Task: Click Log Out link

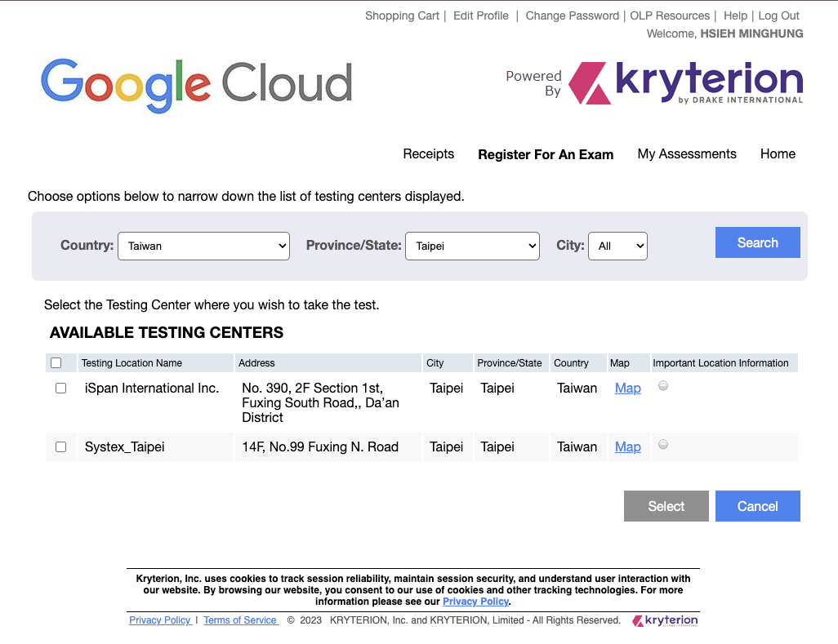Action: pos(778,16)
